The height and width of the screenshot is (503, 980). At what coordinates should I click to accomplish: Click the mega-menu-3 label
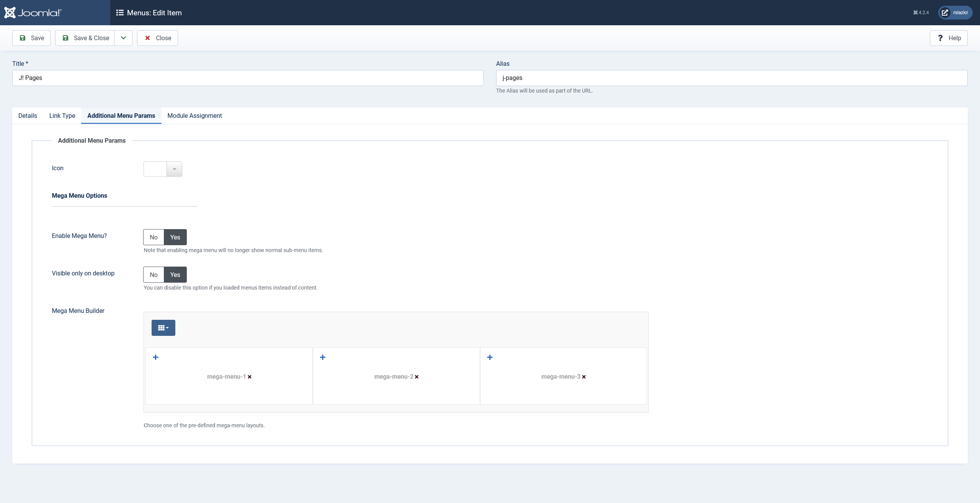pos(561,377)
